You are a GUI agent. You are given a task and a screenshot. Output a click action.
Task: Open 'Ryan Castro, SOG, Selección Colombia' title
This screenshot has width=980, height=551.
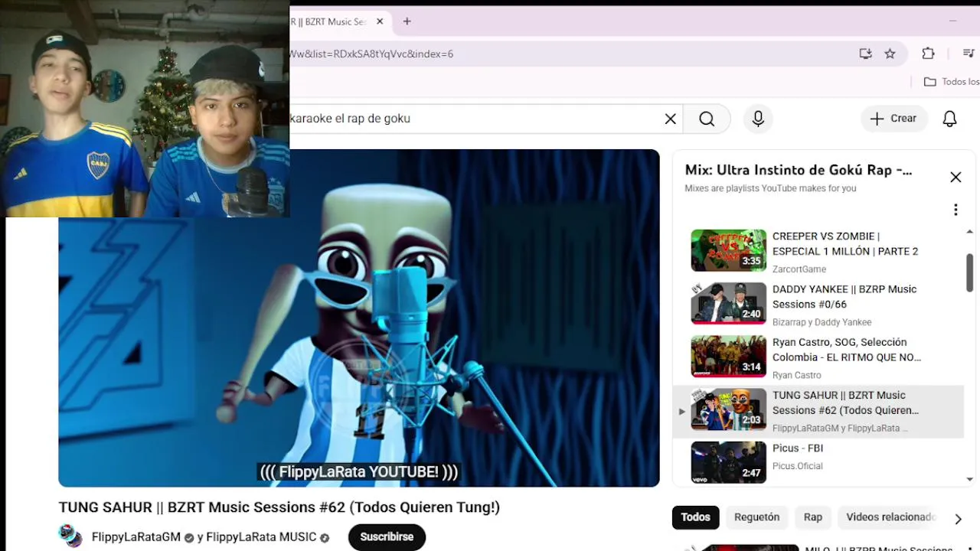pos(847,349)
